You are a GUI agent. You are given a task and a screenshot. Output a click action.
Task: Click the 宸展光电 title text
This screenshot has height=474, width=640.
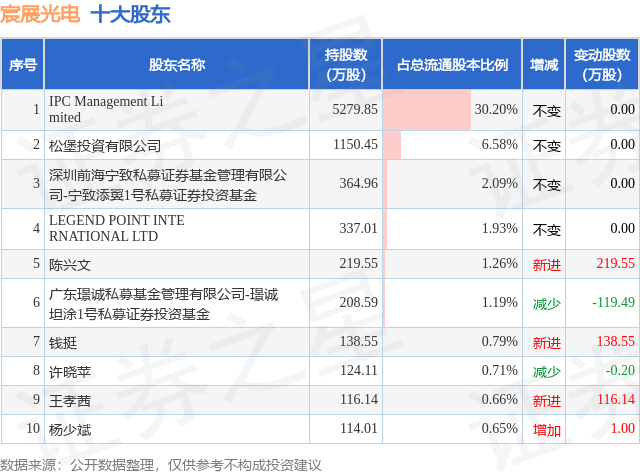[40, 14]
